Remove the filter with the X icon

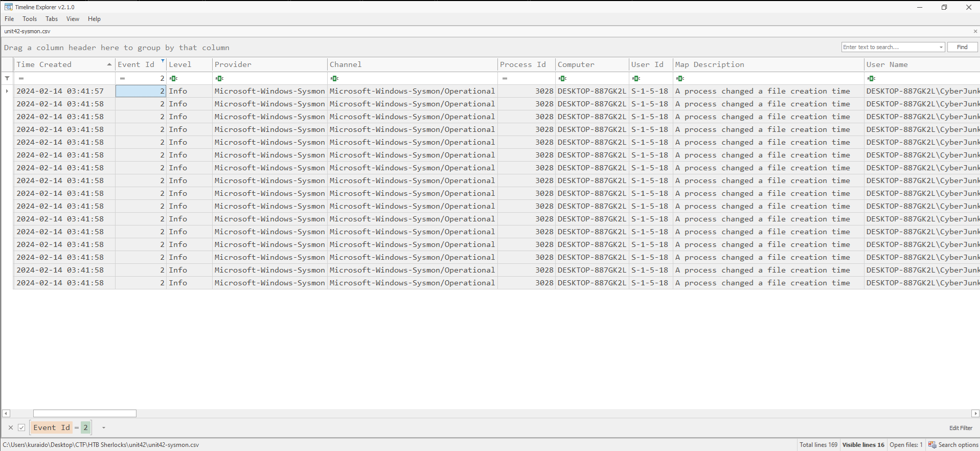(11, 427)
